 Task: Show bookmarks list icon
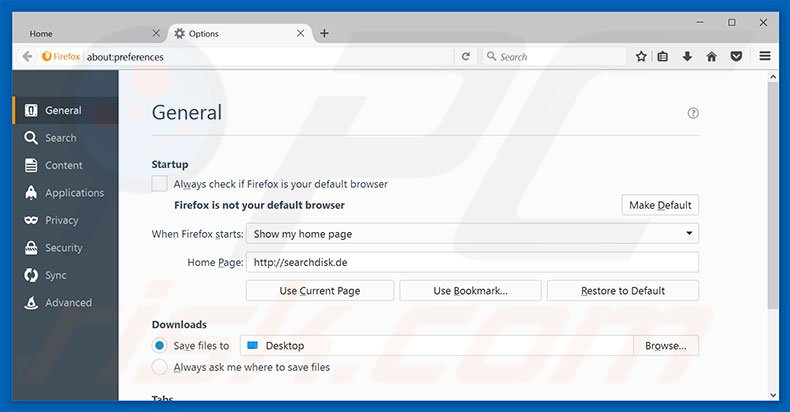tap(663, 56)
